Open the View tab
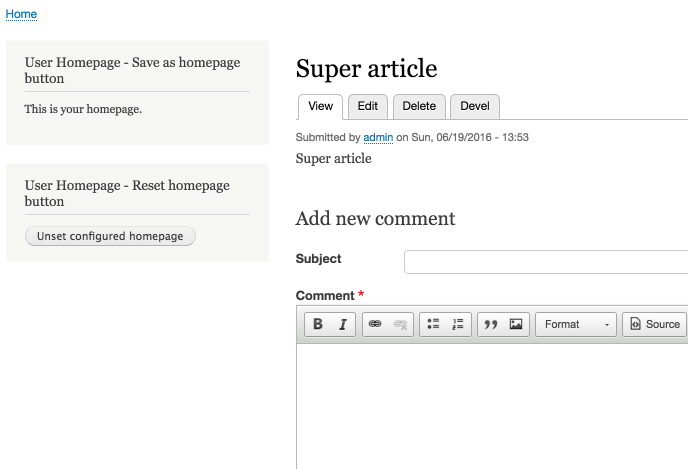 [x=320, y=106]
